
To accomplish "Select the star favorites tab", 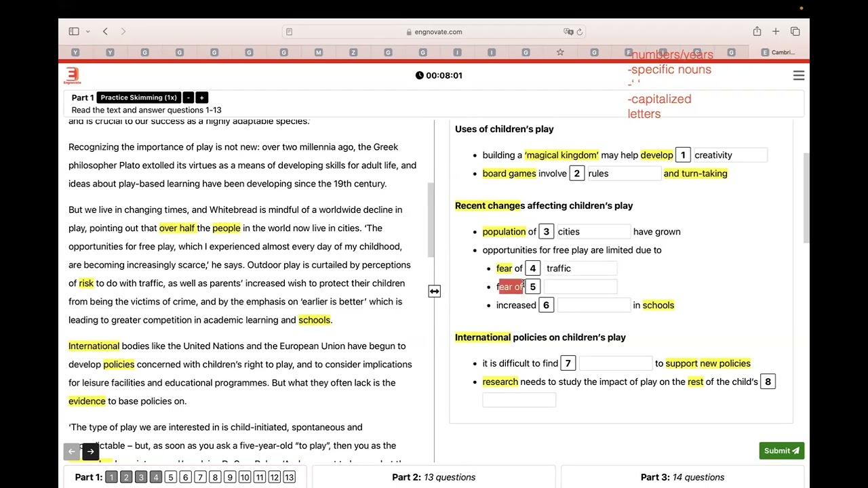I will click(560, 52).
